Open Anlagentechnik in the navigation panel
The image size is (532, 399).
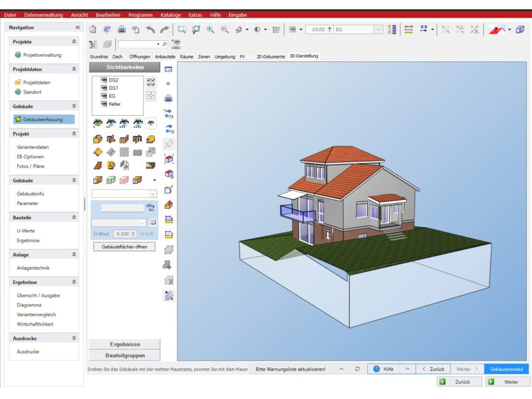click(x=33, y=268)
